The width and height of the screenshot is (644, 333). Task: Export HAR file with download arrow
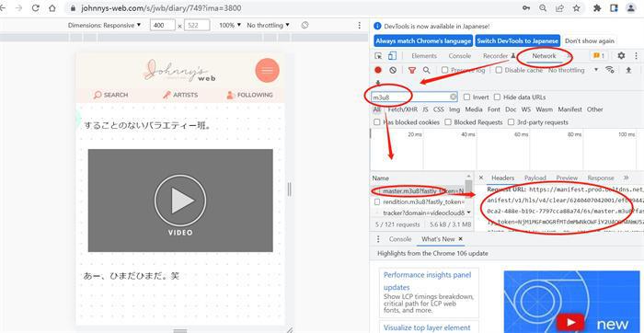point(377,83)
